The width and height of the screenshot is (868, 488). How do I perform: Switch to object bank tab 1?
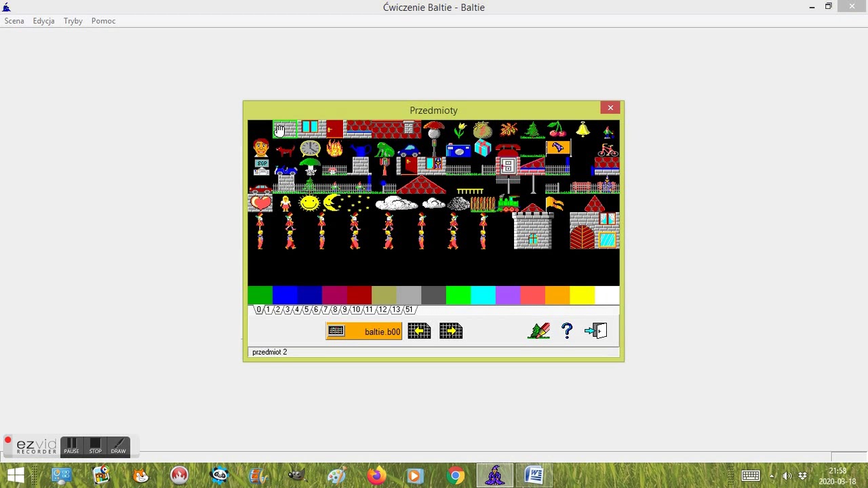(x=268, y=310)
